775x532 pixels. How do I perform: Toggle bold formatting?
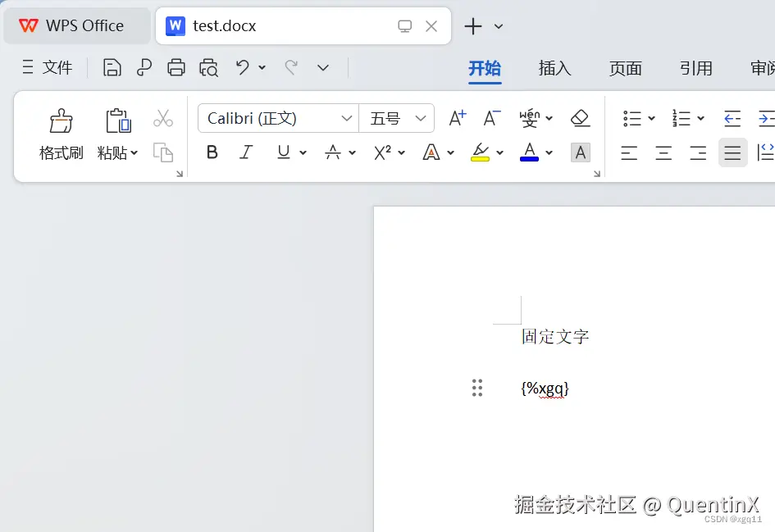(212, 153)
